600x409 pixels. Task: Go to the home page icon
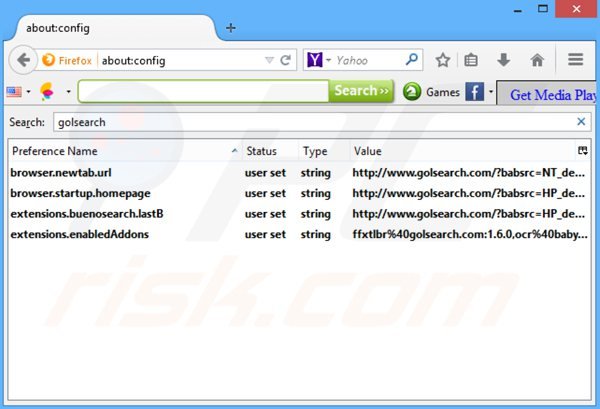[x=537, y=60]
